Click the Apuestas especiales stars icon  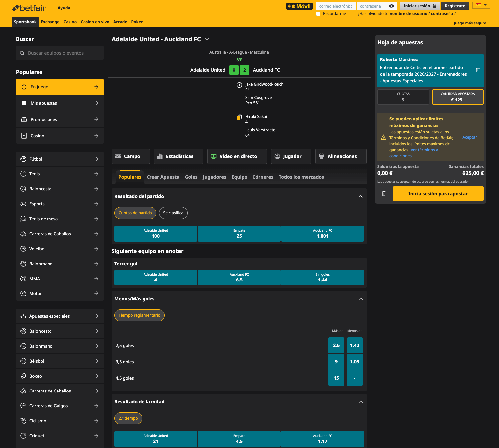tap(23, 316)
